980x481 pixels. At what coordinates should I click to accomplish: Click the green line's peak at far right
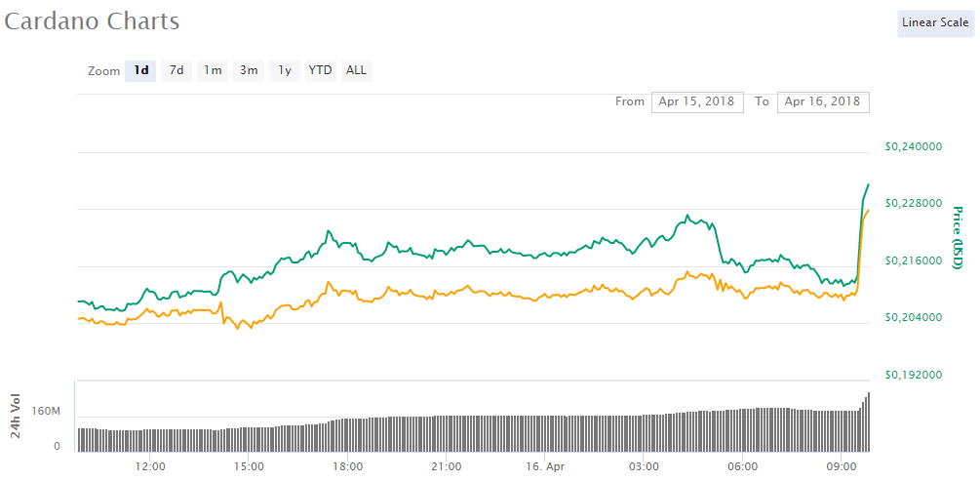[868, 184]
